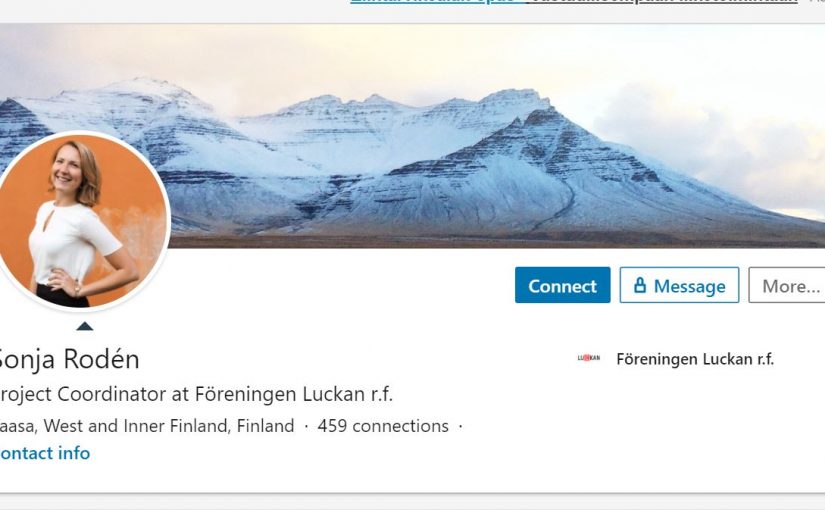
Task: Open Föreningen Luckan r.f. company page link
Action: pos(695,359)
